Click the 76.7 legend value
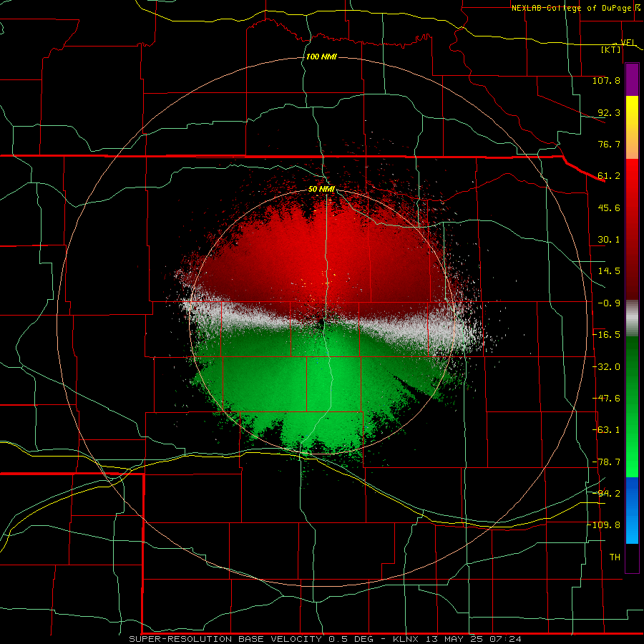This screenshot has height=644, width=644. 609,144
